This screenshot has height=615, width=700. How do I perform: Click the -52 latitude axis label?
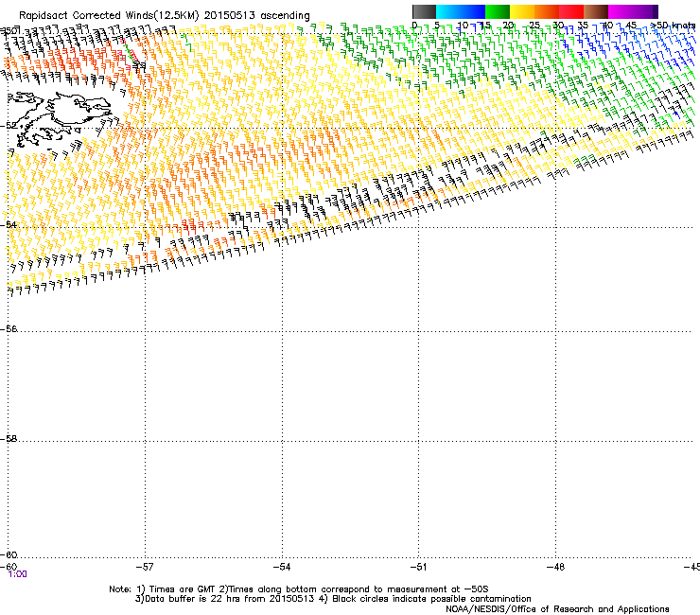pos(9,126)
